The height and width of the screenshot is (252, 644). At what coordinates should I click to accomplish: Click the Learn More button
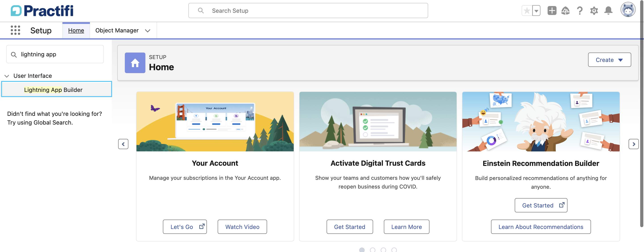[406, 227]
